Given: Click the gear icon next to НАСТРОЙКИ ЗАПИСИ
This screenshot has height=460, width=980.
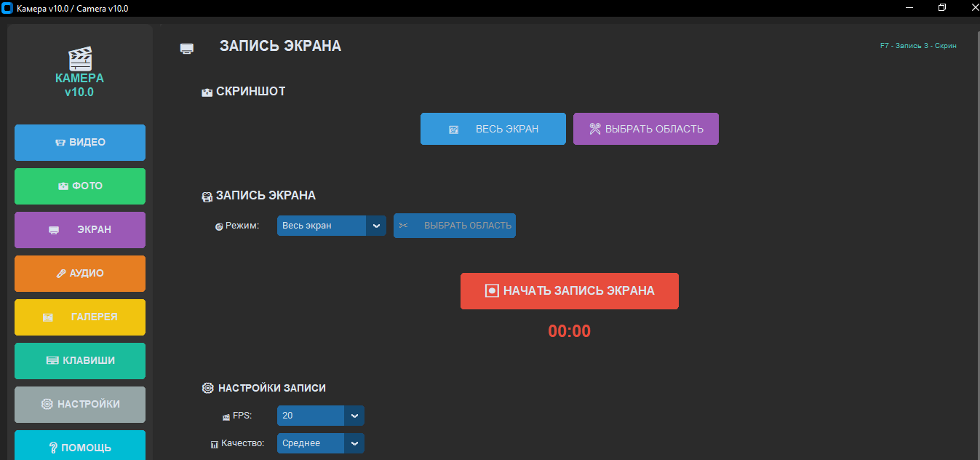Looking at the screenshot, I should [x=207, y=389].
